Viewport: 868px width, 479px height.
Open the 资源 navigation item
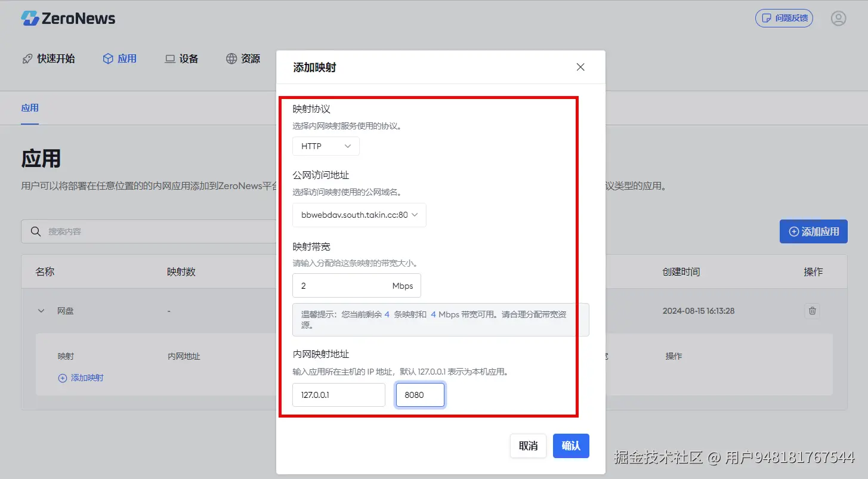click(x=243, y=58)
